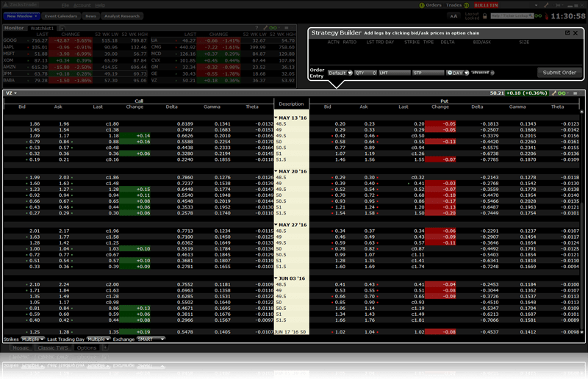Switch to the Mosaic layout tab
This screenshot has width=588, height=382.
[21, 347]
